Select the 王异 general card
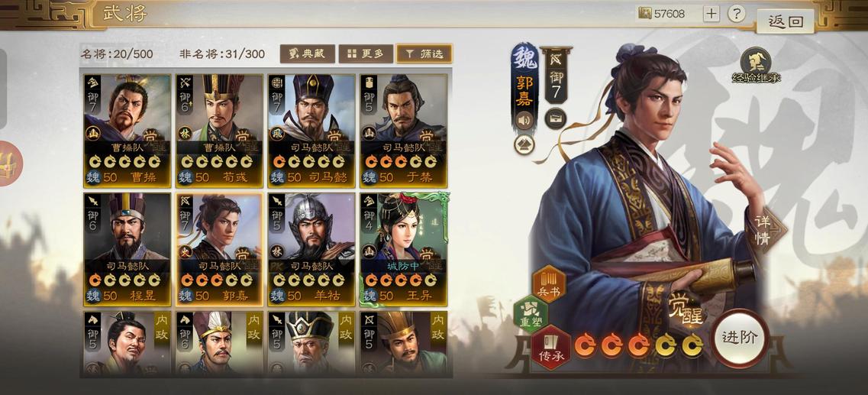 pos(404,249)
